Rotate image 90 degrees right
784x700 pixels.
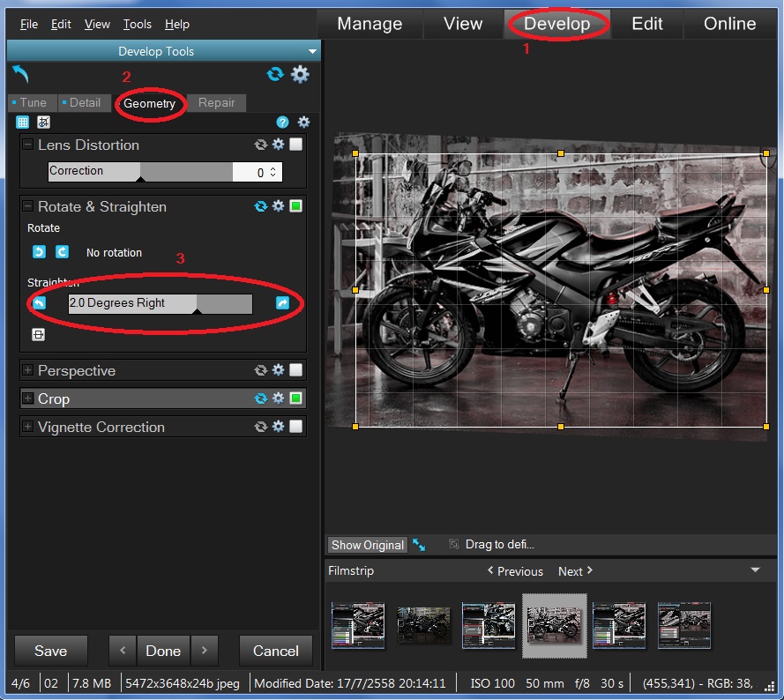tap(62, 252)
